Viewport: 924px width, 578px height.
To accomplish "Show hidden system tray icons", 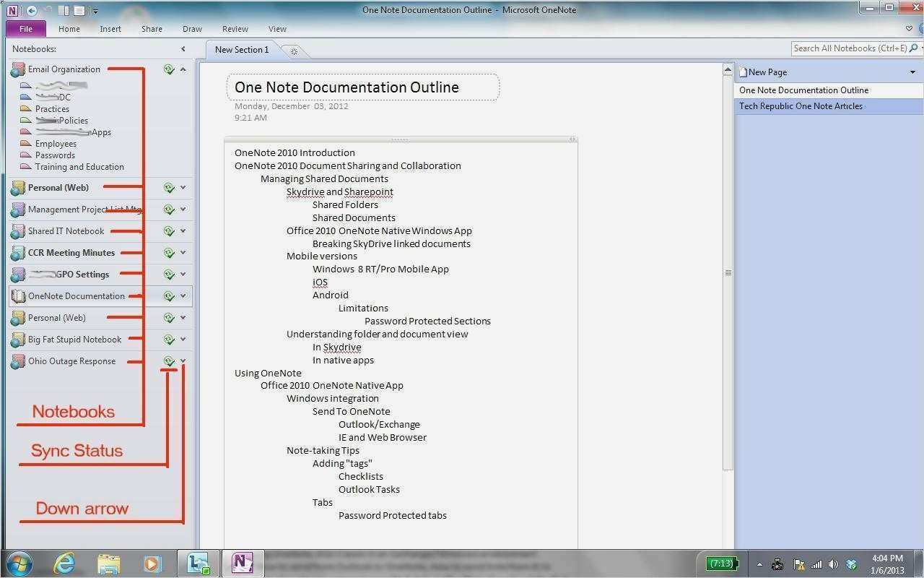I will coord(759,564).
